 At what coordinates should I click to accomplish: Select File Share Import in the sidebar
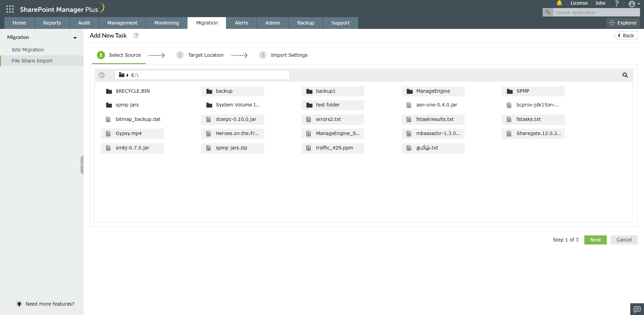[x=32, y=61]
